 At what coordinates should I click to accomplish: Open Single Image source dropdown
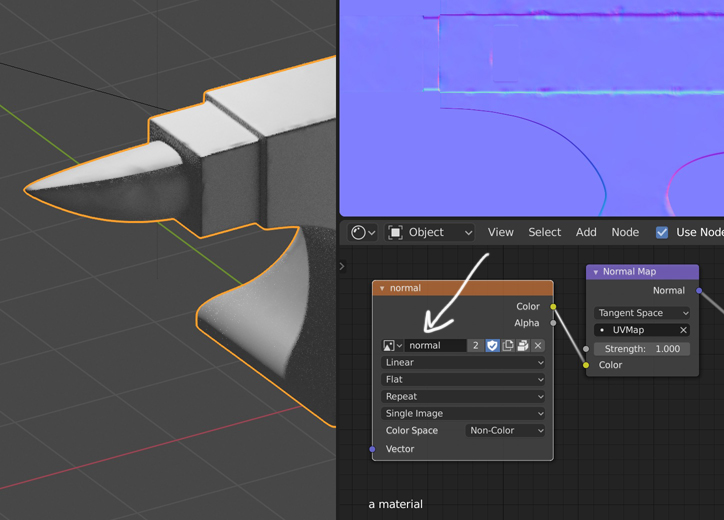tap(463, 413)
